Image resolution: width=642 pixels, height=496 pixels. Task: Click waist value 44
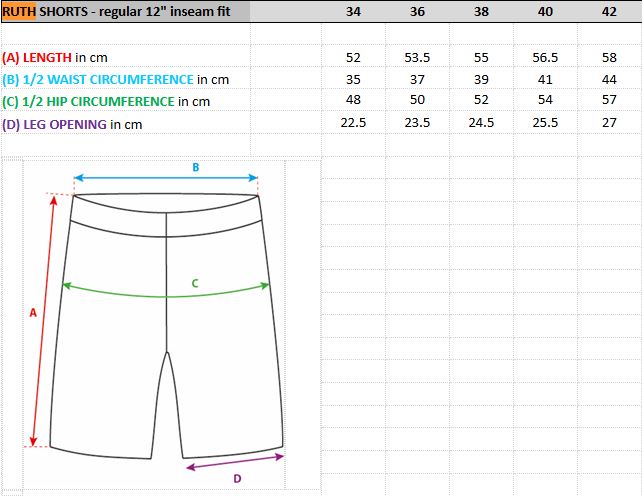(x=609, y=79)
